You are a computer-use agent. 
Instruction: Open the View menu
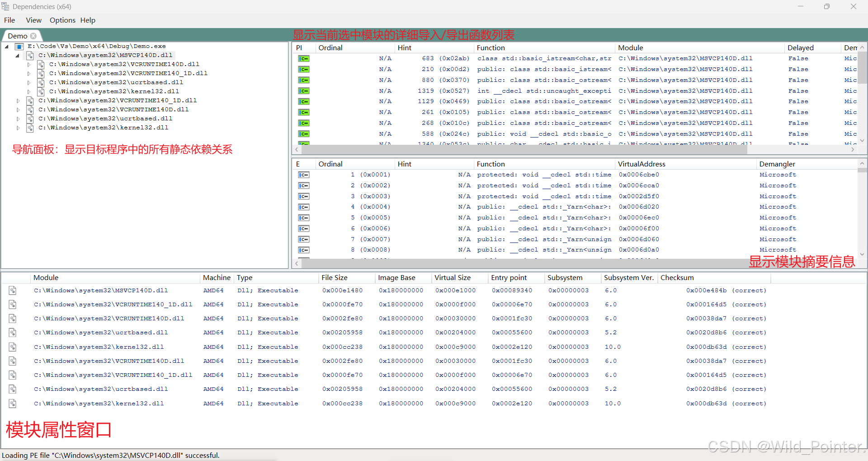coord(33,20)
